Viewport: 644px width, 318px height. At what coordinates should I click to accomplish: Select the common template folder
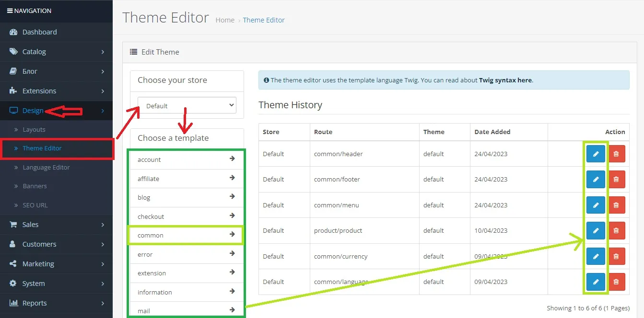tap(186, 236)
